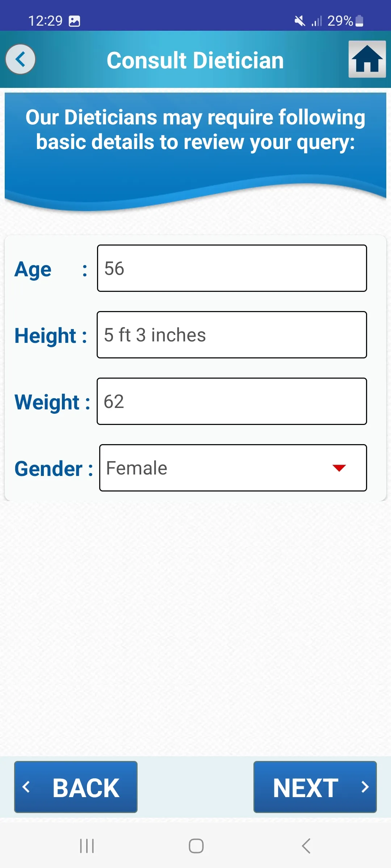Tap the Android back navigation chevron
This screenshot has width=391, height=868.
tap(306, 846)
